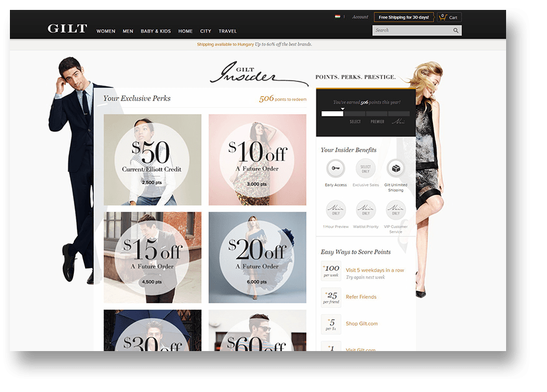Open the shopping cart icon
Screen dimensions: 547x392
click(x=443, y=17)
